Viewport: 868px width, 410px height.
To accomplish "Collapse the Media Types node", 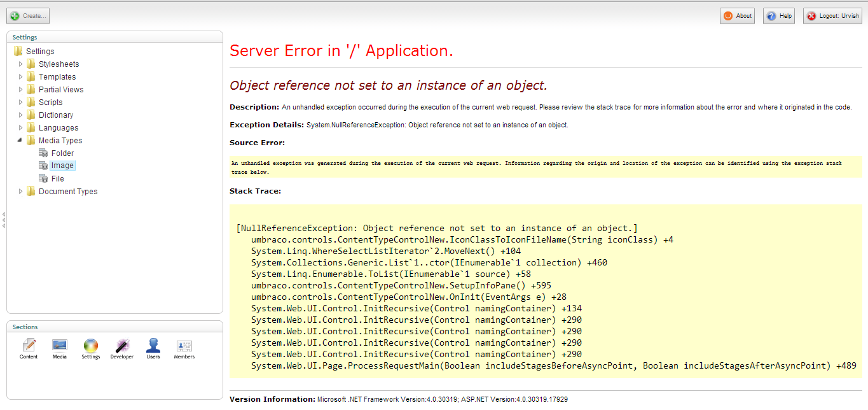I will point(20,140).
